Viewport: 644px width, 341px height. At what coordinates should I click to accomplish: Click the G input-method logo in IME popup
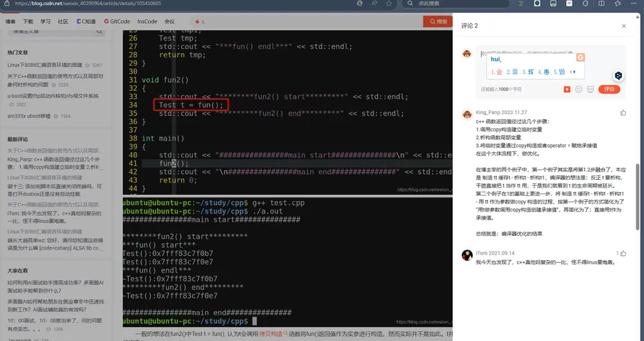[x=580, y=57]
